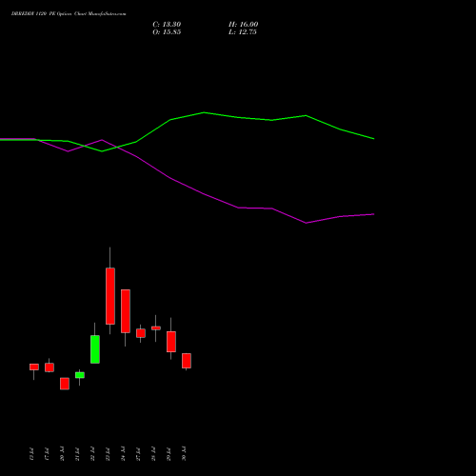This screenshot has height=476, width=476.
Task: Select the red candlestick for 20 Jul
Action: click(65, 384)
